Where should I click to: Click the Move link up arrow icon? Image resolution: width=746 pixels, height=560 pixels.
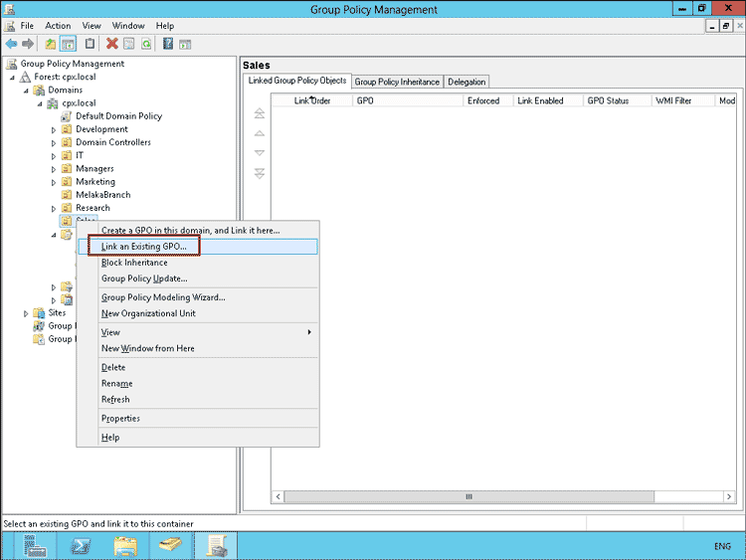click(x=260, y=133)
